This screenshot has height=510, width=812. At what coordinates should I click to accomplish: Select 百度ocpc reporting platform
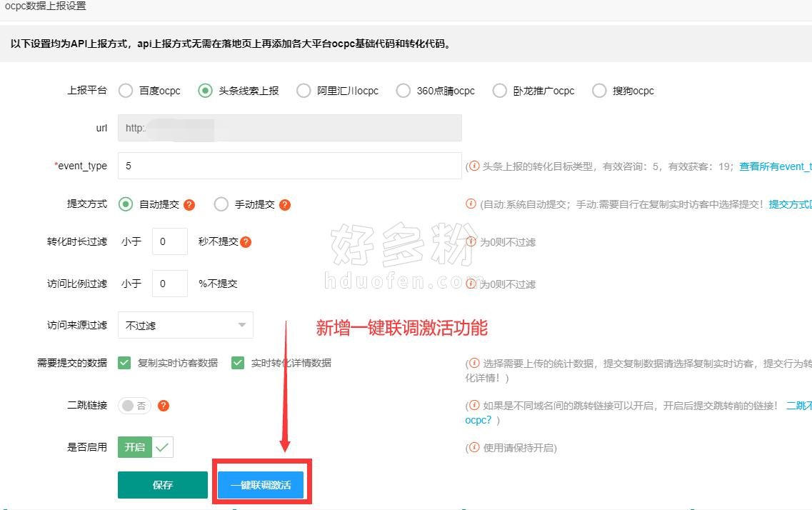126,91
